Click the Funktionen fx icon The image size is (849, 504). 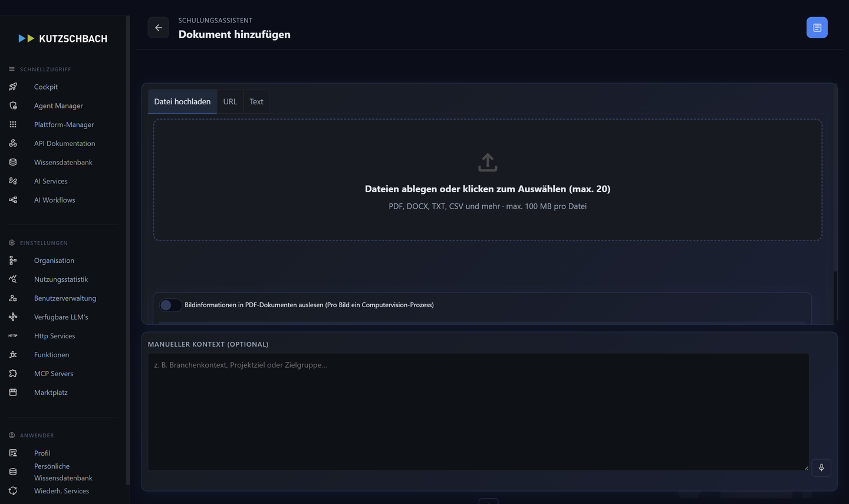coord(13,354)
